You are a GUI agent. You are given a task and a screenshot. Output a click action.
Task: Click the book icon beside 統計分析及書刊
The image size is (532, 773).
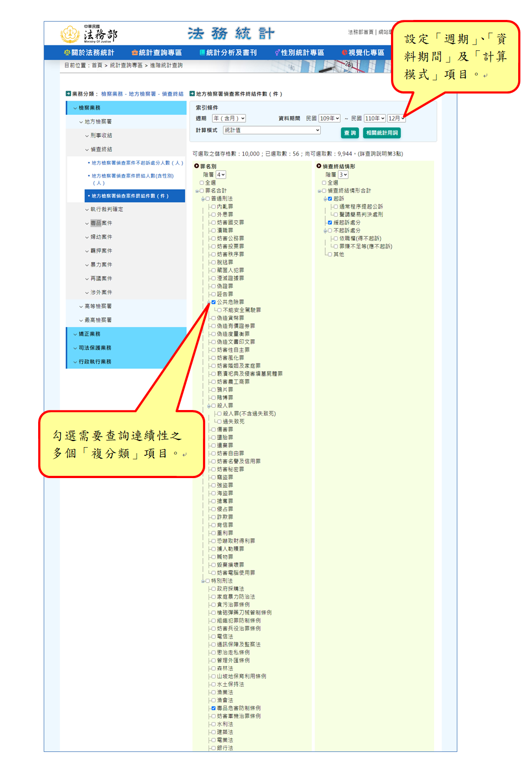pyautogui.click(x=202, y=53)
